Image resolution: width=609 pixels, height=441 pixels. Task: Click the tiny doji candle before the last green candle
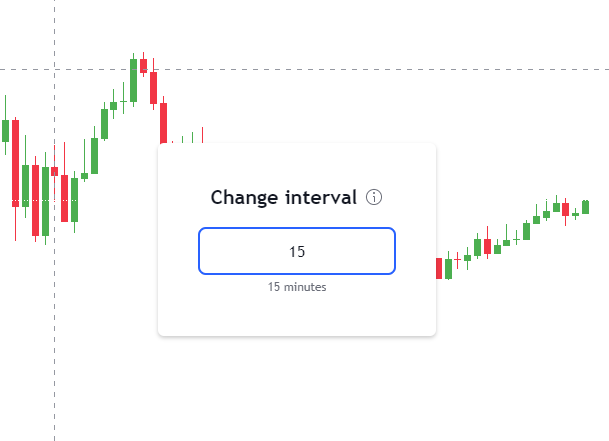[x=575, y=214]
